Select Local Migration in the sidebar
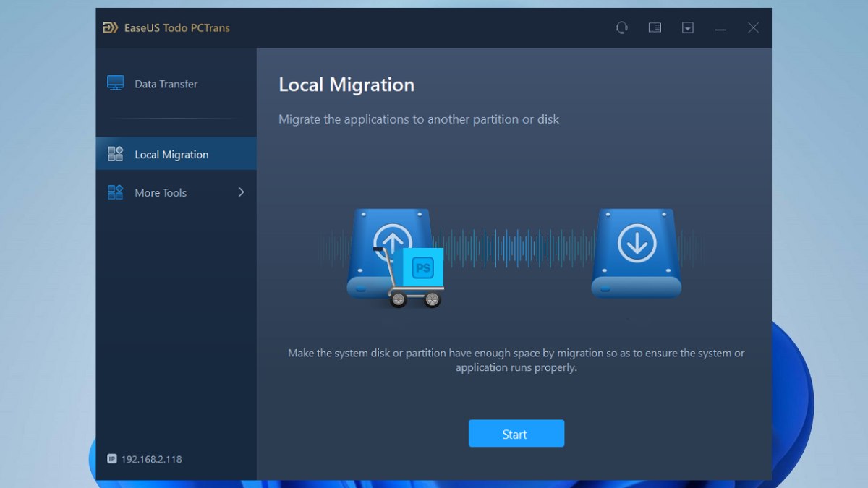This screenshot has height=488, width=868. [176, 154]
